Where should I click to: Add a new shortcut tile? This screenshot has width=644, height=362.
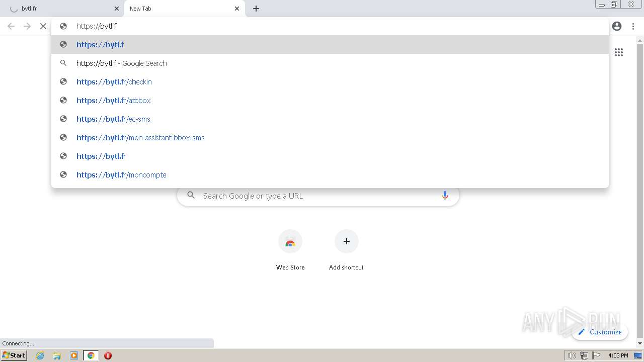(x=346, y=250)
